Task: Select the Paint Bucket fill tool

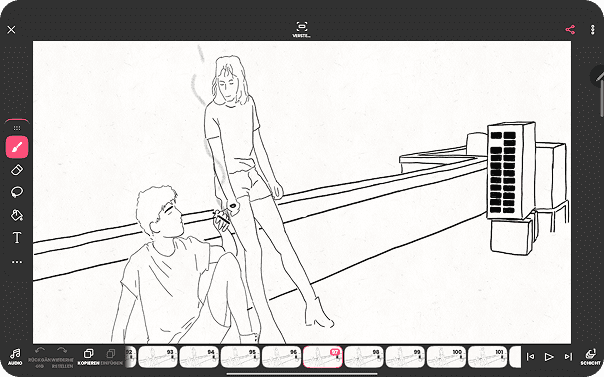Action: point(17,215)
